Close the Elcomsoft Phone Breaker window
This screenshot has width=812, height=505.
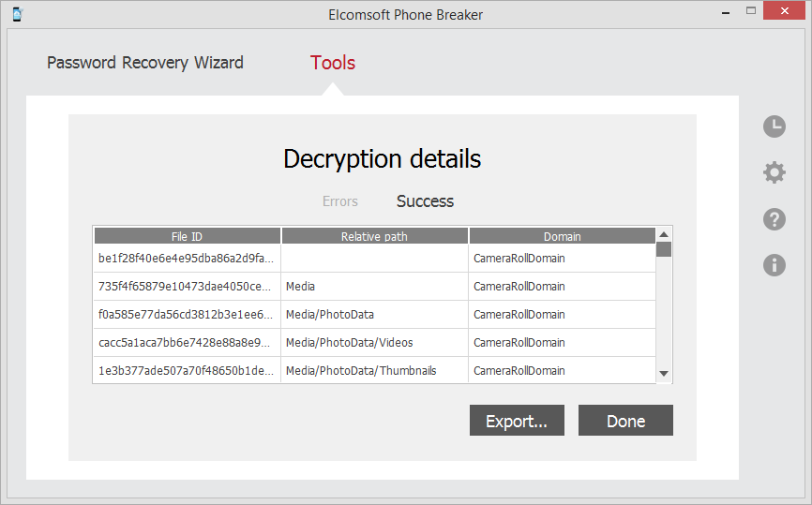(x=784, y=10)
